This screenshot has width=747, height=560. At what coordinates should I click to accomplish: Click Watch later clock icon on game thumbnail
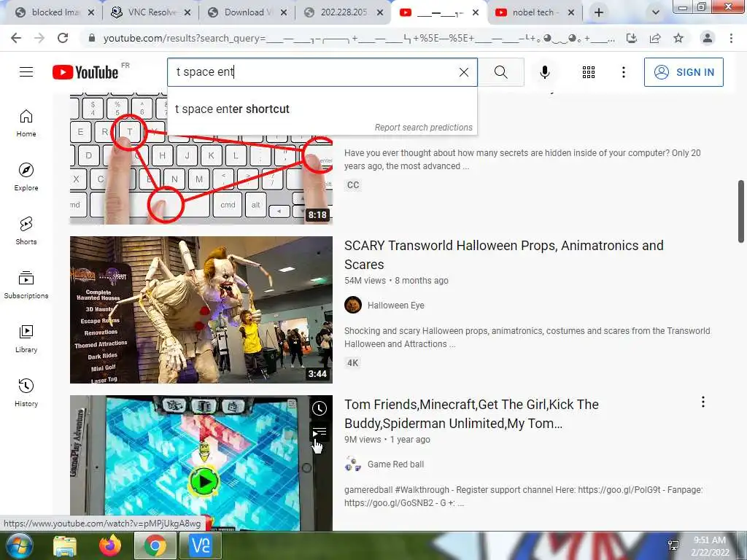click(x=320, y=408)
